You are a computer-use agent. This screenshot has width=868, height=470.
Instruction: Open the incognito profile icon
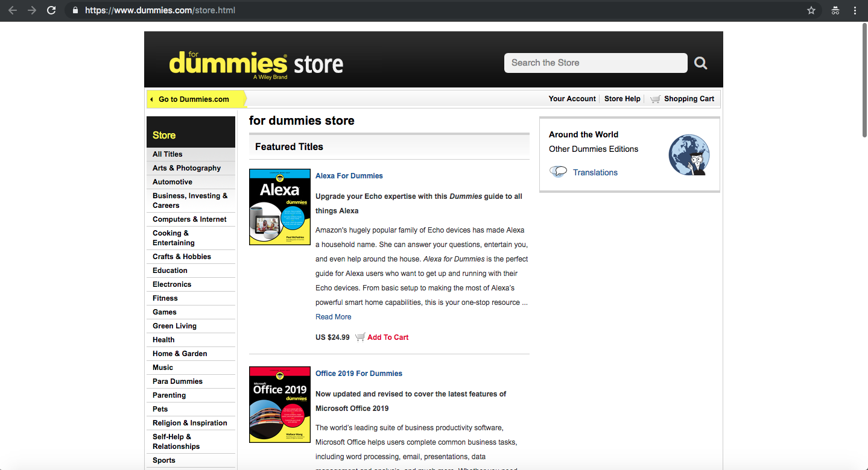(835, 10)
